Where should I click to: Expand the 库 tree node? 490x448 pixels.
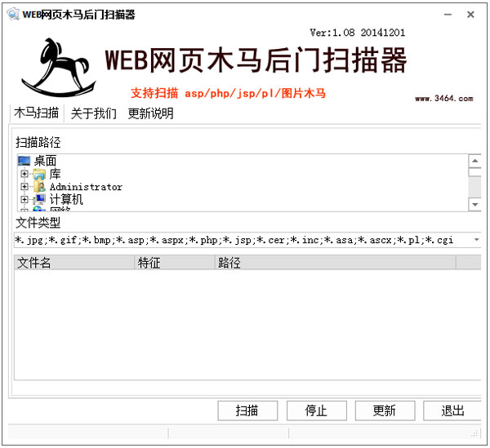pos(24,174)
